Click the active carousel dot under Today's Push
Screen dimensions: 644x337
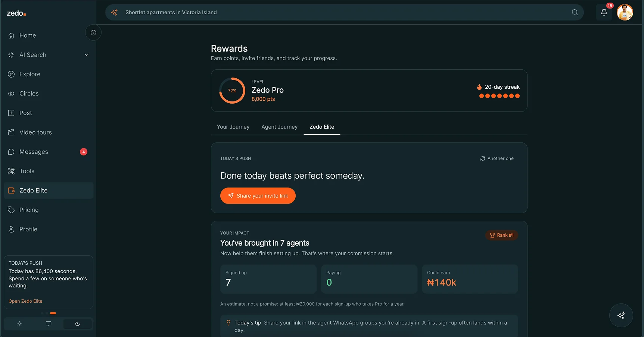[x=53, y=313]
